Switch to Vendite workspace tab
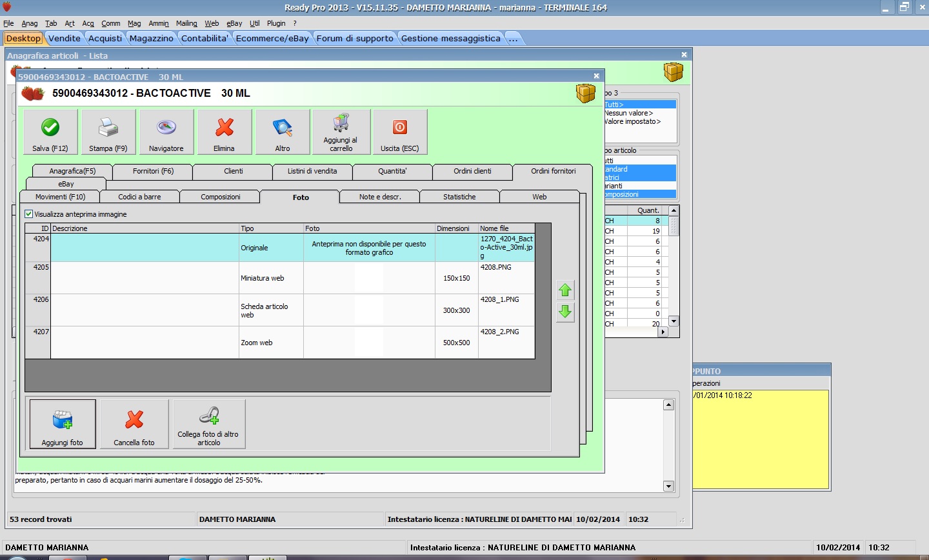 tap(65, 38)
